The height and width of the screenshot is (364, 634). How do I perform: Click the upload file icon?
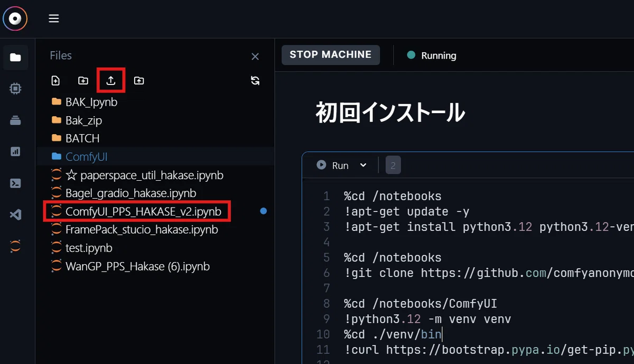coord(111,80)
